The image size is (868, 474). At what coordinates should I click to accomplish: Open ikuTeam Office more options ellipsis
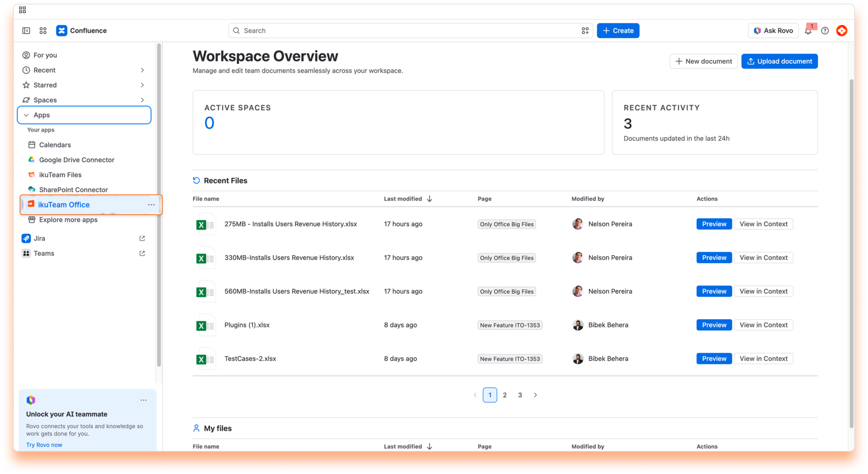click(x=151, y=205)
